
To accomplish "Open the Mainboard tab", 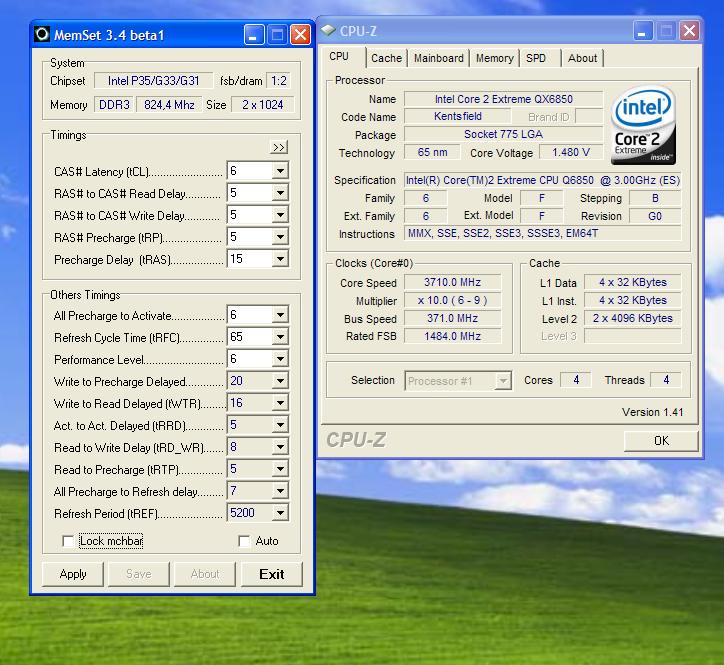I will [x=439, y=58].
